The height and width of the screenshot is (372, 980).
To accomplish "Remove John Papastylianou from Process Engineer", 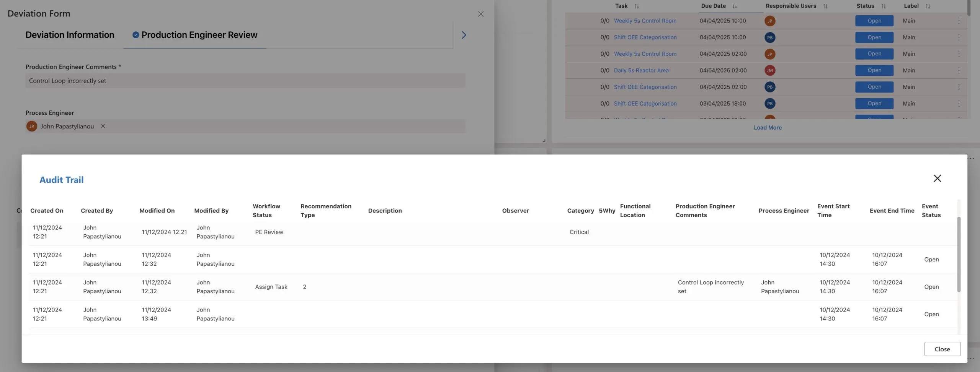I will point(103,126).
